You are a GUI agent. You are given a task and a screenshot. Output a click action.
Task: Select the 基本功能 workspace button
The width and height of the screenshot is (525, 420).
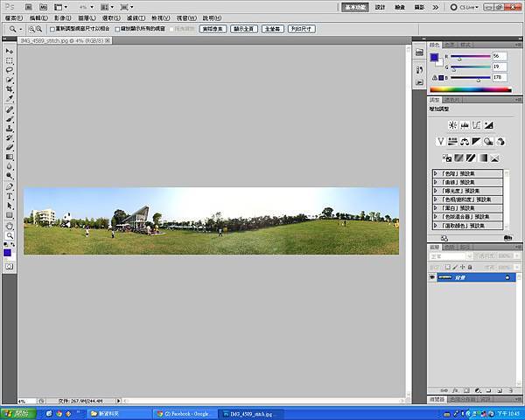tap(355, 7)
